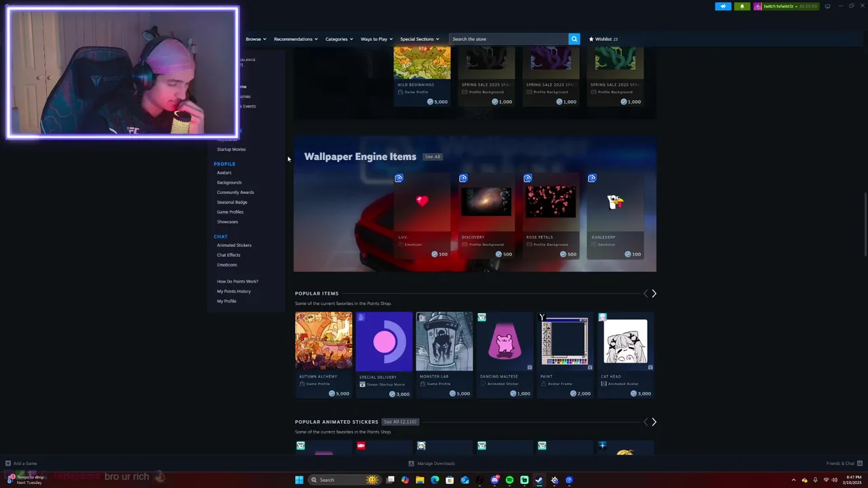This screenshot has width=868, height=488.
Task: Open Spotify from the taskbar
Action: pyautogui.click(x=509, y=480)
